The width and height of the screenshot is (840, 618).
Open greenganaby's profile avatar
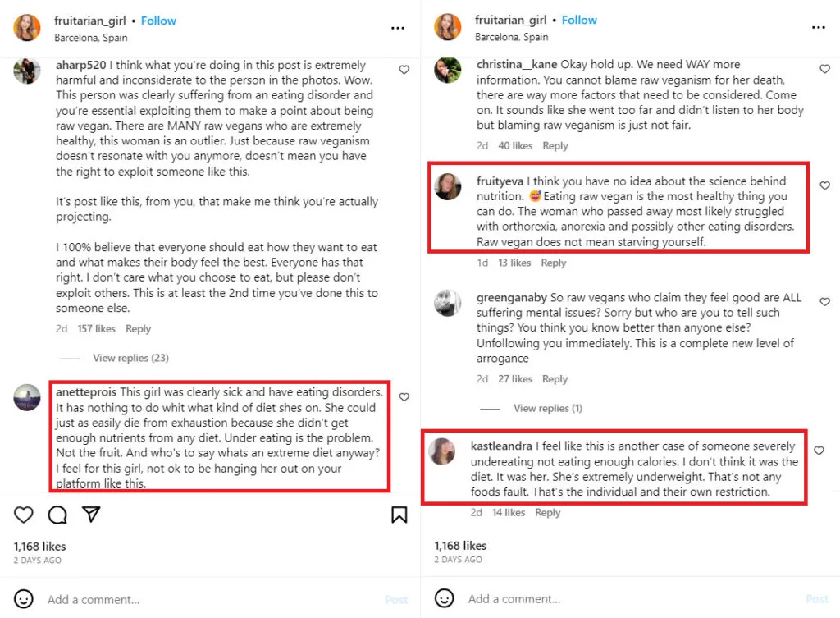pos(447,303)
